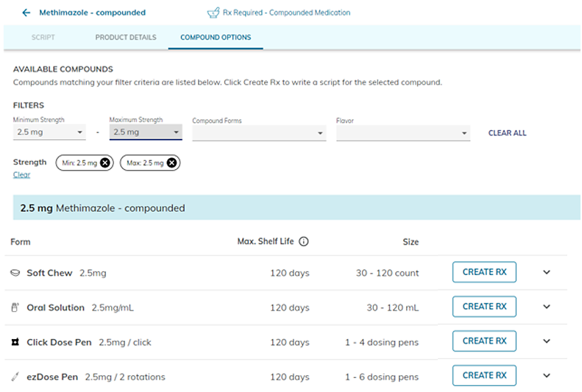Open the Compound Forms dropdown

click(x=258, y=132)
